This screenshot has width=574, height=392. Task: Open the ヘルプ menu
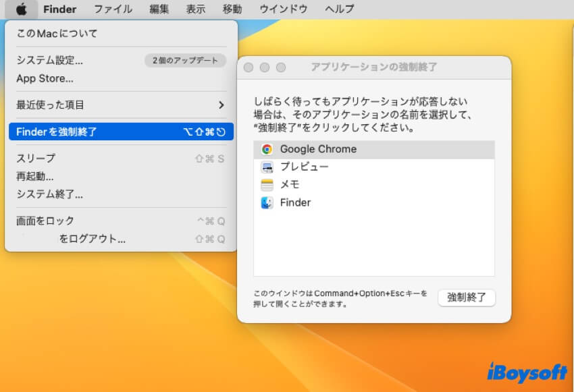coord(340,9)
